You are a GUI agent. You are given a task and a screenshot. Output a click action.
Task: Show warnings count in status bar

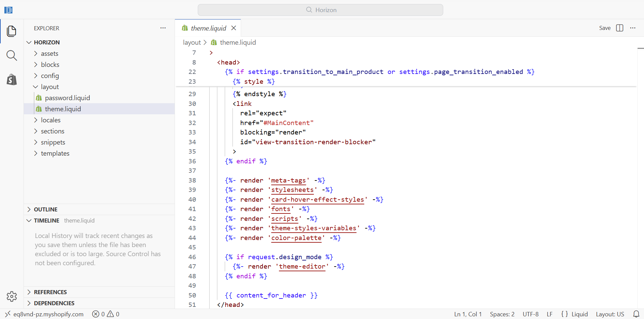coord(113,314)
